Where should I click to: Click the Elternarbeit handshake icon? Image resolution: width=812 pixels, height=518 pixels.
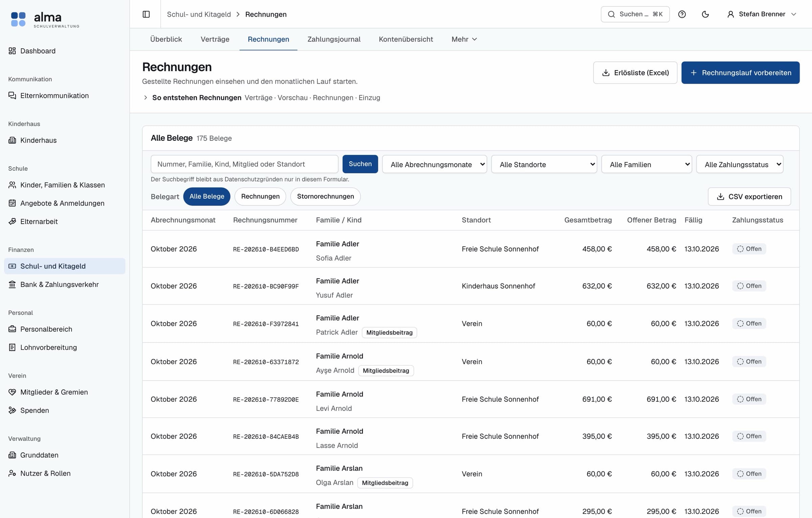pyautogui.click(x=12, y=221)
